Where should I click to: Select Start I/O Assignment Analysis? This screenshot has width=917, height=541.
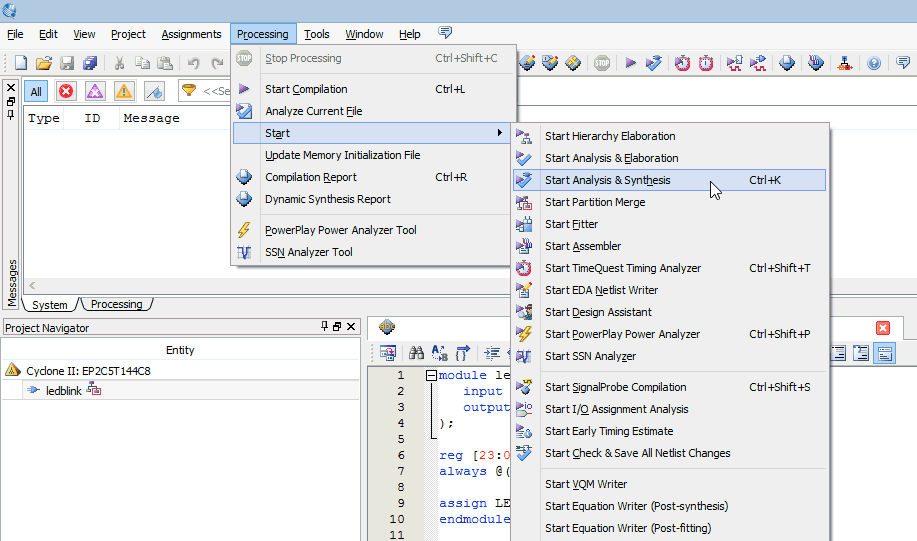point(669,409)
